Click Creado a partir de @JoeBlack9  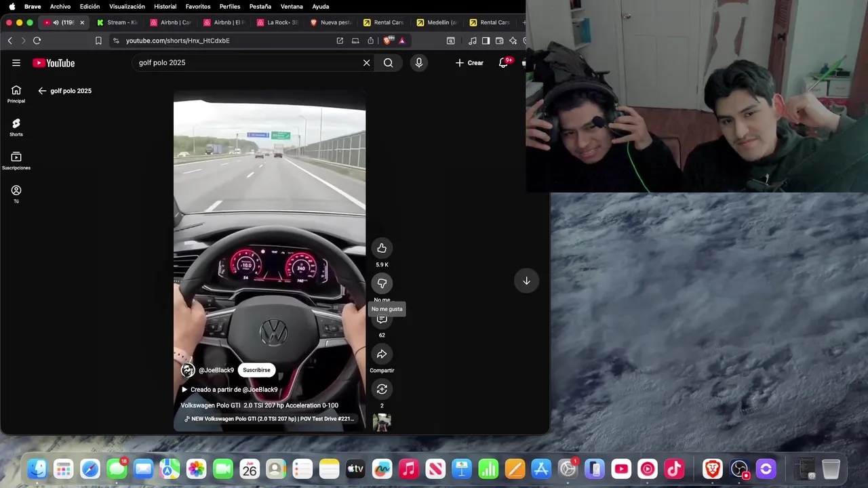coord(229,390)
